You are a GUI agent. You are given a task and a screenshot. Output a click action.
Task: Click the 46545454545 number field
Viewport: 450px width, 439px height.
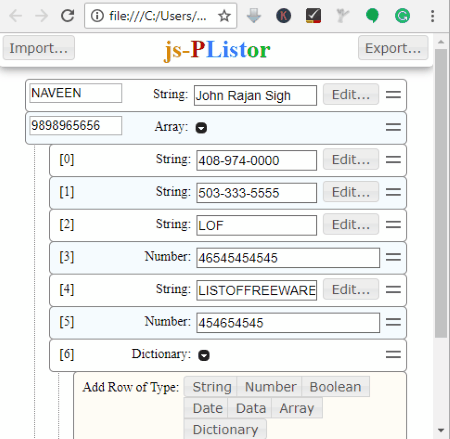coord(288,258)
